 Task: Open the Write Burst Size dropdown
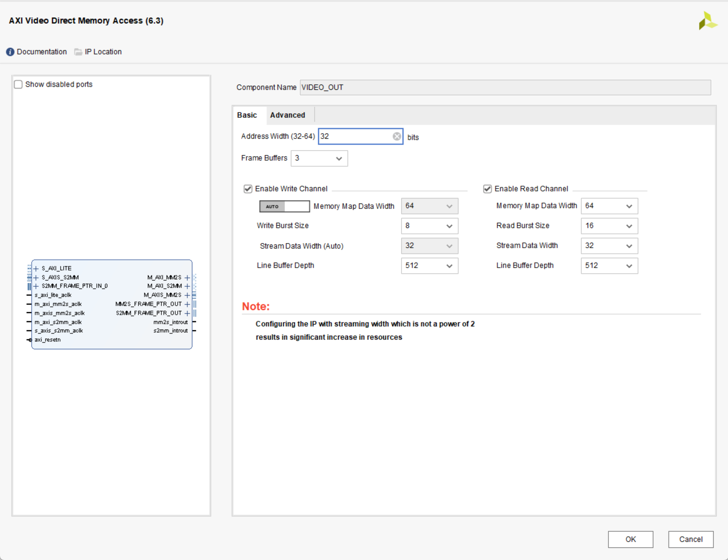tap(429, 226)
